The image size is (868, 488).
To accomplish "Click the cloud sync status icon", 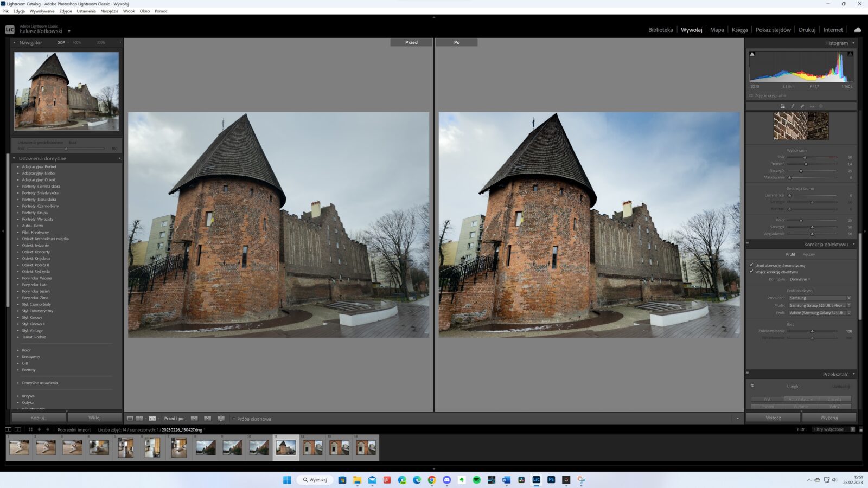I will tap(857, 30).
